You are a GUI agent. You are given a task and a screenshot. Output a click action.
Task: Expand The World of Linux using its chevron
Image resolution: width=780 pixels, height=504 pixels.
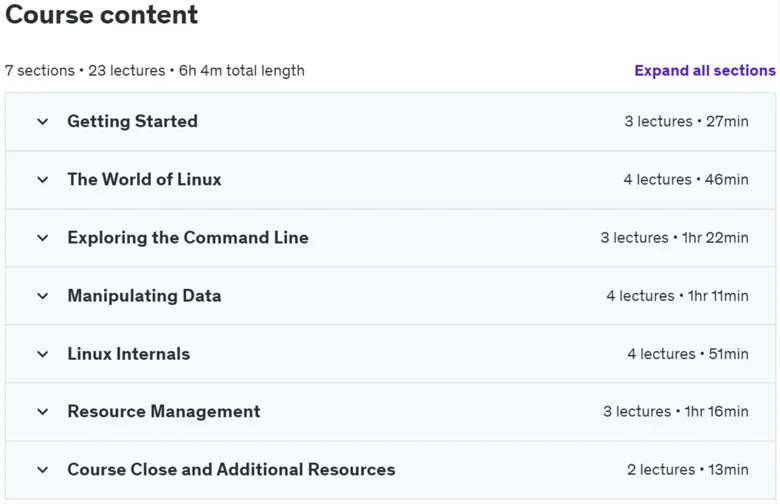pos(43,180)
